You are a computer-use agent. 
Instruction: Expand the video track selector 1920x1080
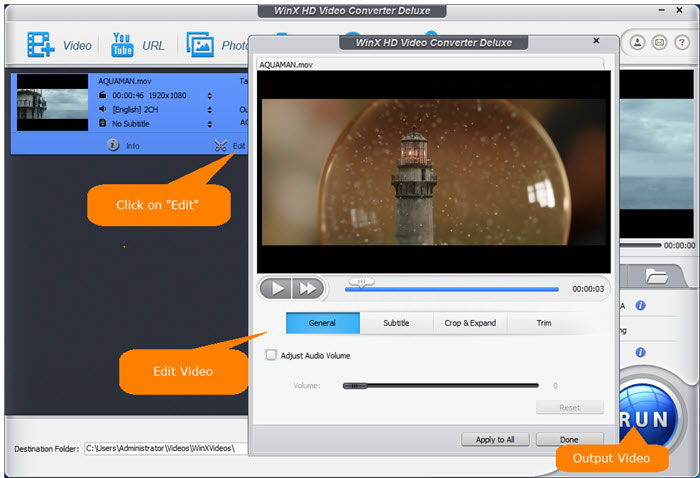(x=209, y=96)
